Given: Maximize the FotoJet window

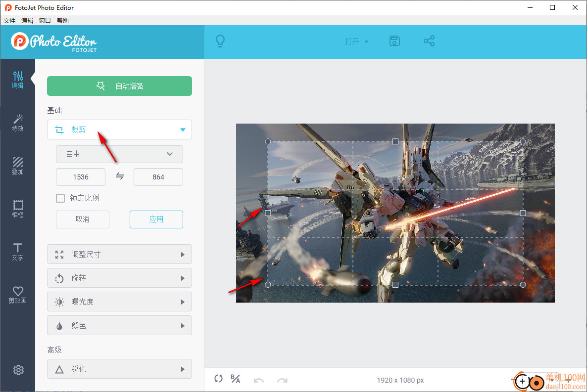Looking at the screenshot, I should tap(552, 7).
